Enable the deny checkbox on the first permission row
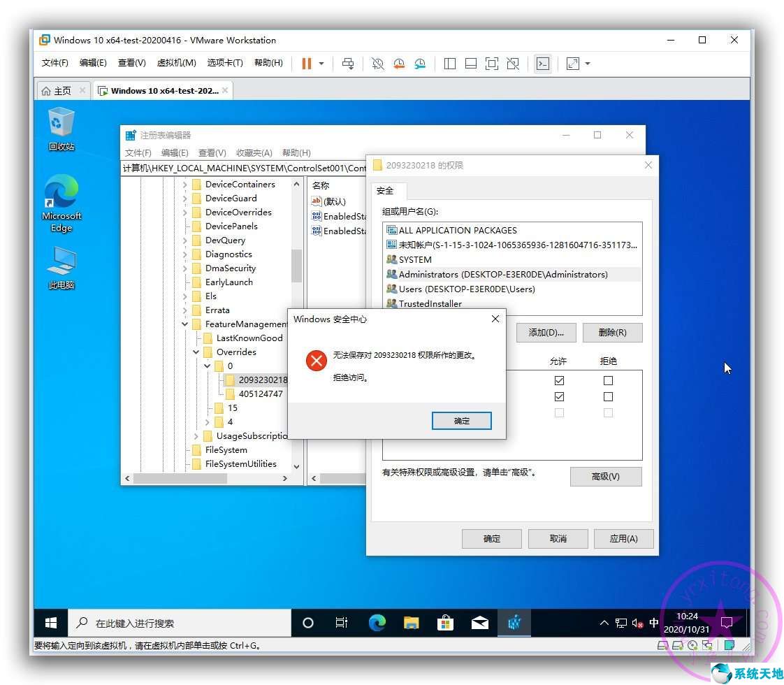Viewport: 784px width, 685px height. [x=608, y=380]
